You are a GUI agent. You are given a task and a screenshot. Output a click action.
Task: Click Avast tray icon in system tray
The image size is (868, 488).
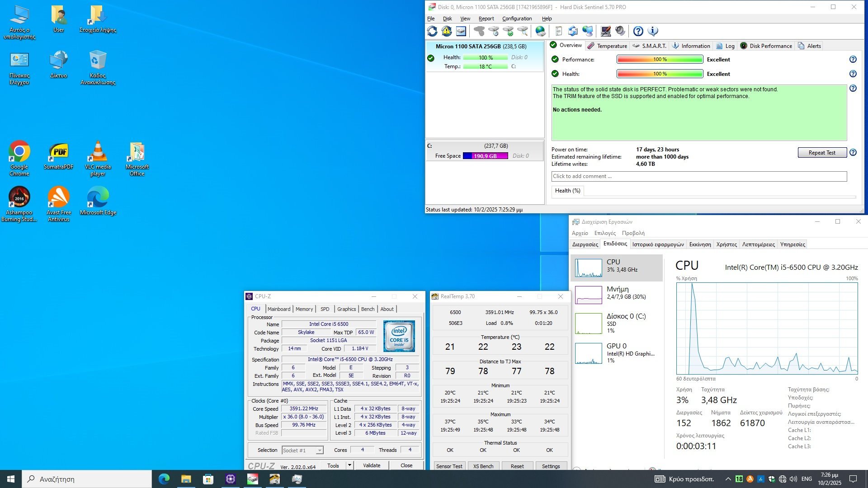750,479
